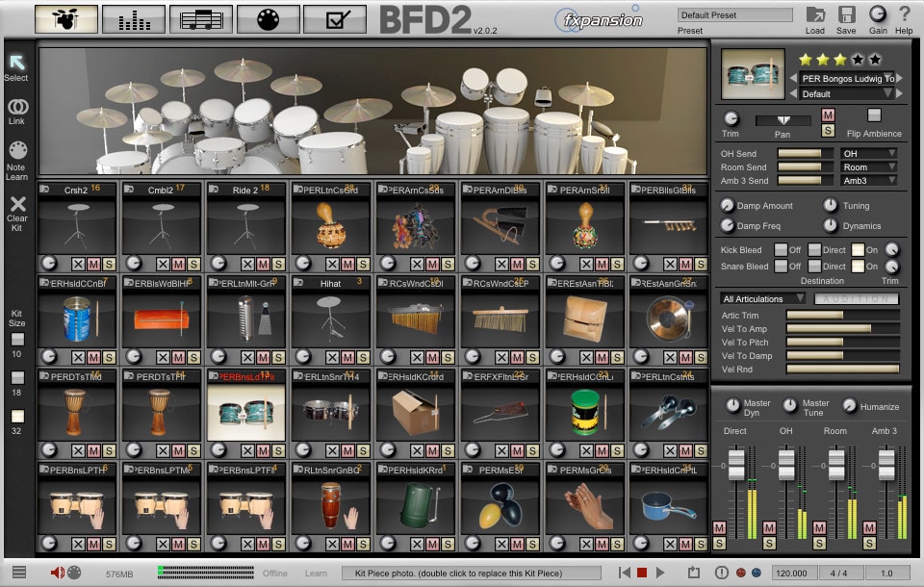Click the speaker audio icon in status bar
Screen dimensions: 924x587
coord(57,573)
